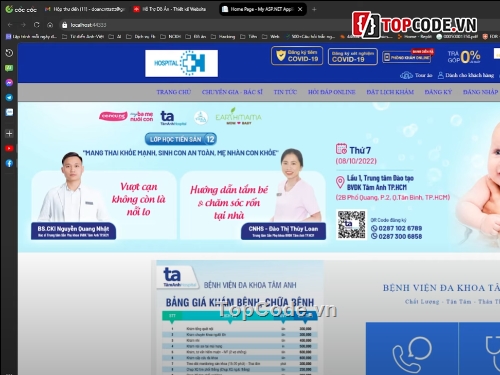
Task: Click the lock icon in address bar
Action: click(65, 25)
